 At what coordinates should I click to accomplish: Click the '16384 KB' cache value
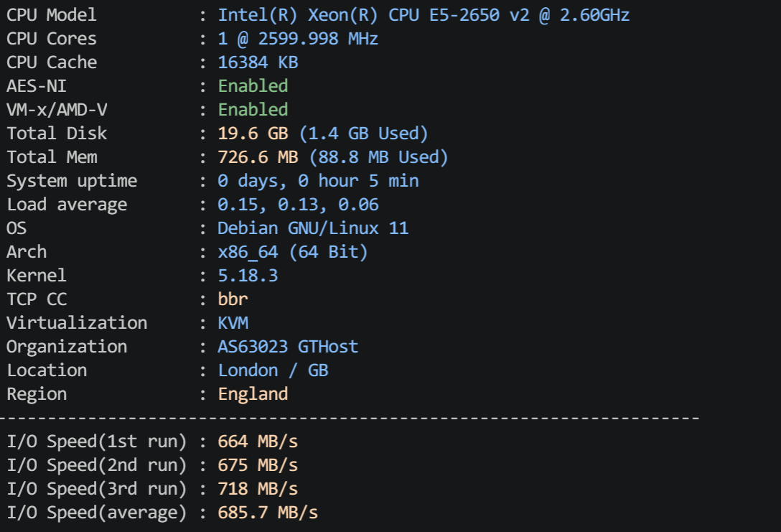[x=258, y=62]
